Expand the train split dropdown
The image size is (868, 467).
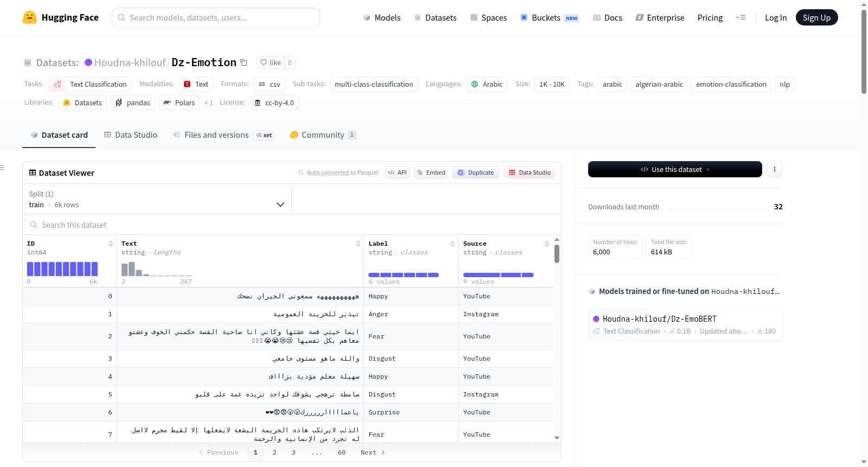[157, 200]
